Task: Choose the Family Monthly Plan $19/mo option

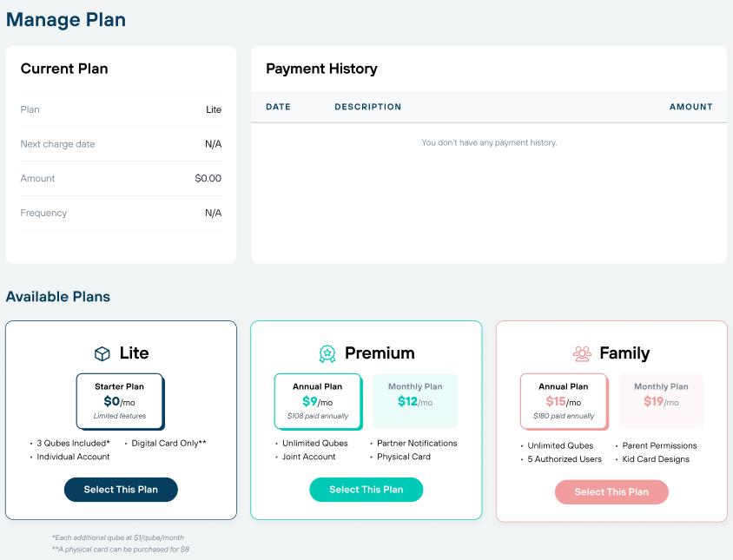Action: pyautogui.click(x=661, y=401)
